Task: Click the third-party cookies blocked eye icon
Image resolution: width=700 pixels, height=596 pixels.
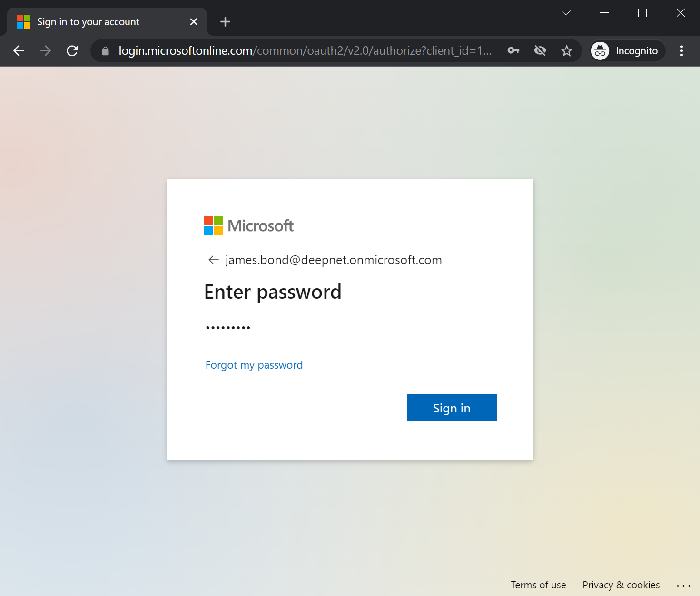Action: coord(540,51)
